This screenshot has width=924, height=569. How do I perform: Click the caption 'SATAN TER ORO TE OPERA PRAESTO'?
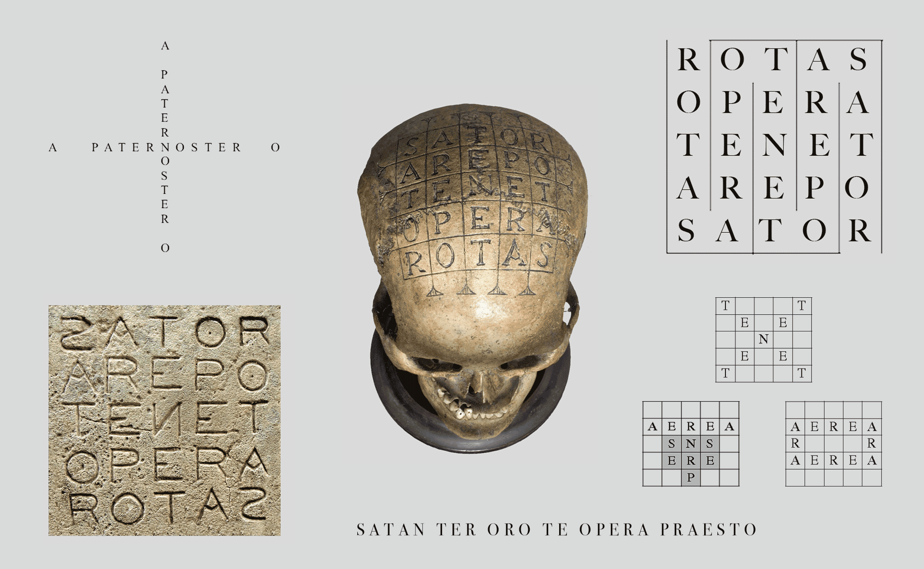[x=557, y=530]
